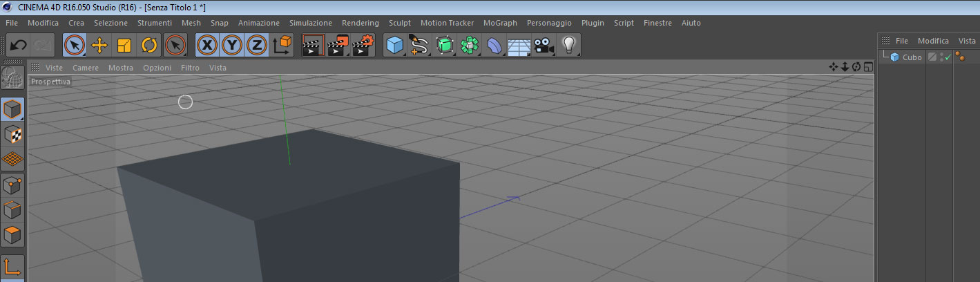This screenshot has width=980, height=282.
Task: Open the Script menu
Action: click(624, 23)
